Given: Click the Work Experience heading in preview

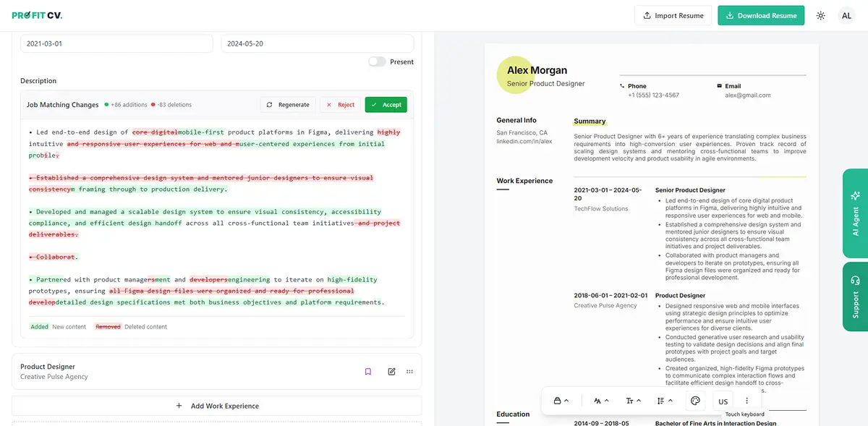Looking at the screenshot, I should coord(524,181).
